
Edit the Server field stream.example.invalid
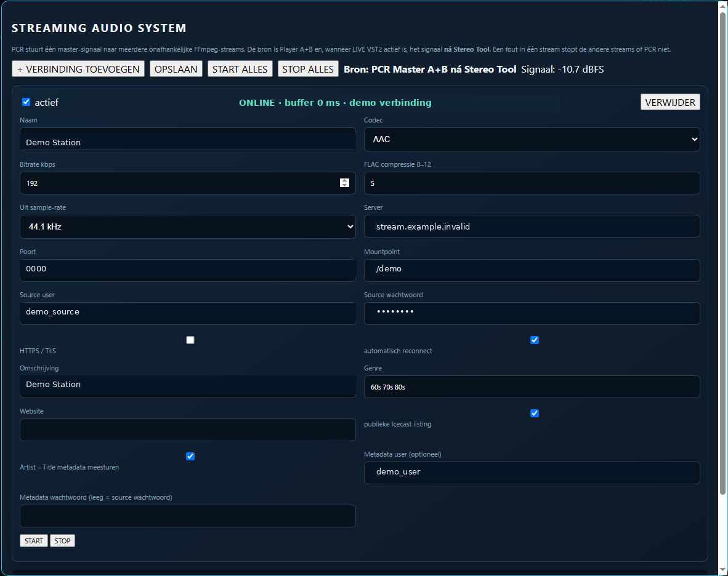coord(532,226)
